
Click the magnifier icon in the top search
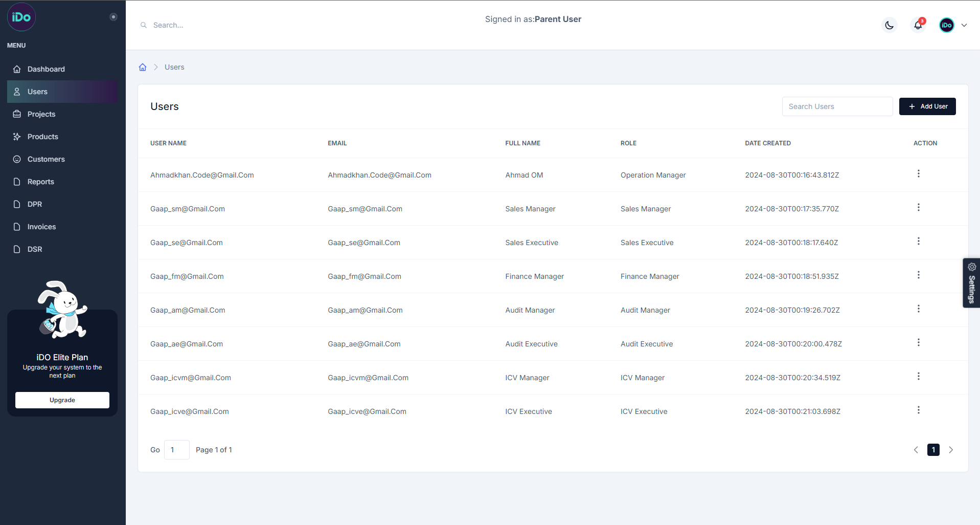point(144,25)
